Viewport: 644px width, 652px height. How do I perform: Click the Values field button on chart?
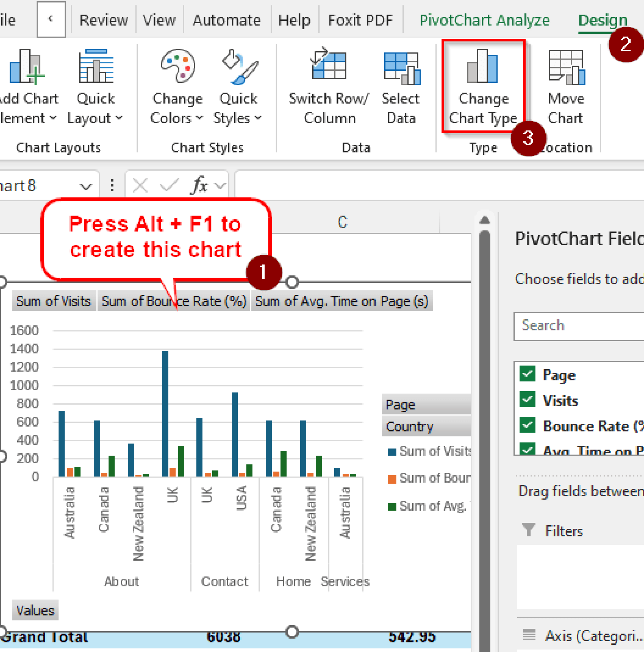[35, 610]
